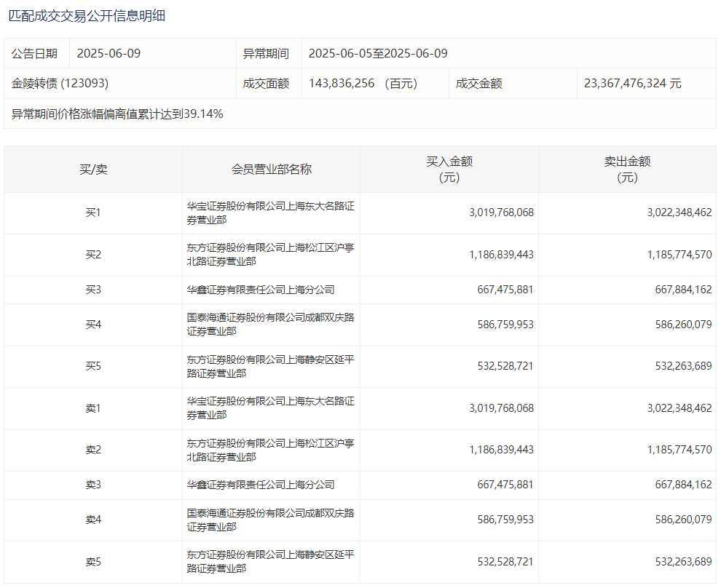Image resolution: width=721 pixels, height=588 pixels.
Task: Click the 39.14% price deviation notice text
Action: (x=117, y=114)
